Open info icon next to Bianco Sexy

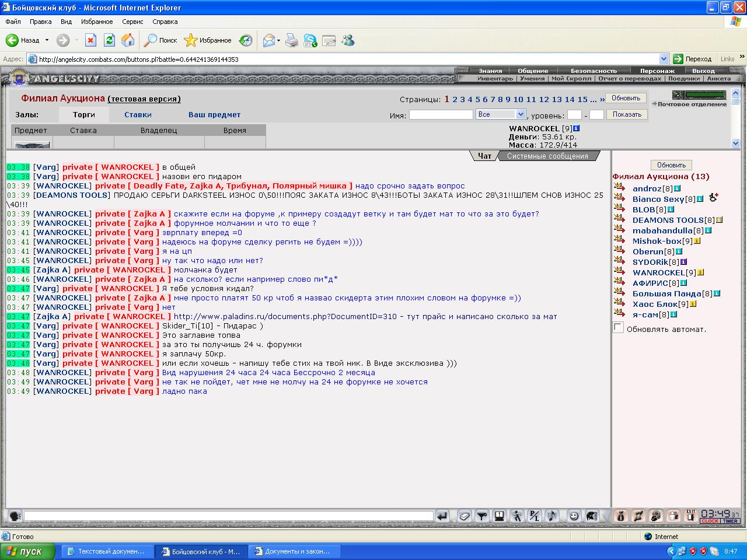tap(700, 199)
